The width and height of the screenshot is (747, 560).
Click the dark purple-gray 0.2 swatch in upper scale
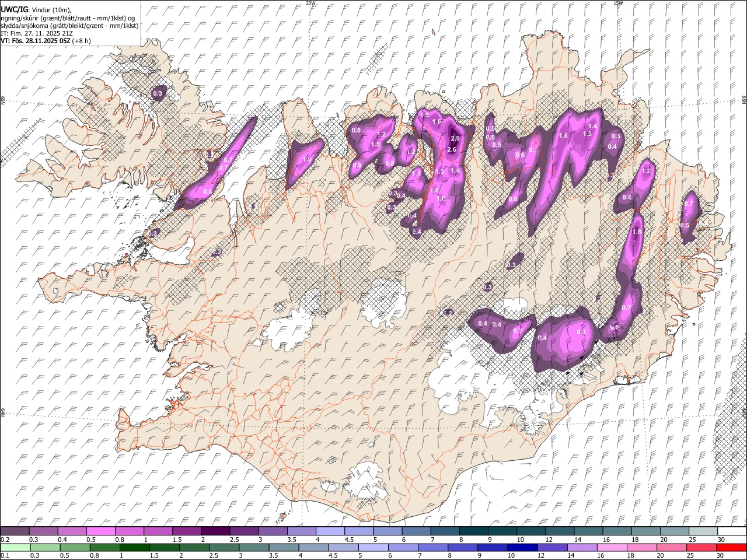15,531
